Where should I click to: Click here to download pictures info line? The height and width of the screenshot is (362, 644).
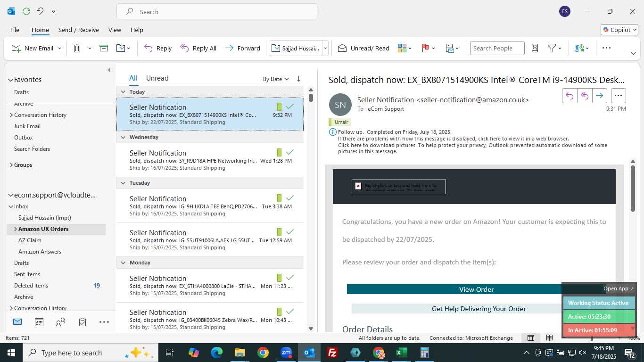coord(472,148)
